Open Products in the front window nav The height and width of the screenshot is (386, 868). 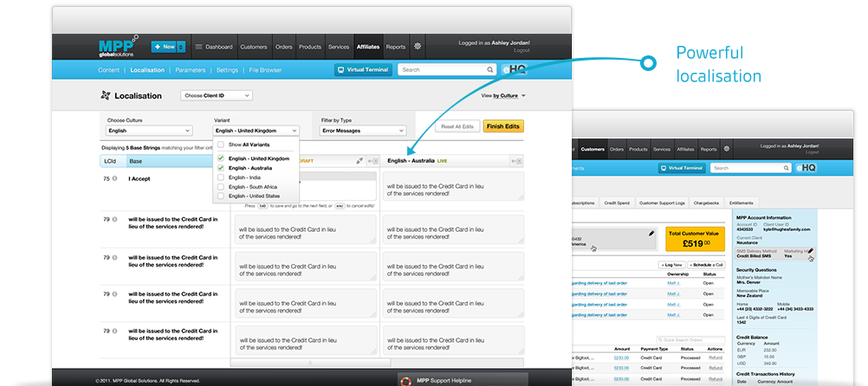pyautogui.click(x=310, y=47)
